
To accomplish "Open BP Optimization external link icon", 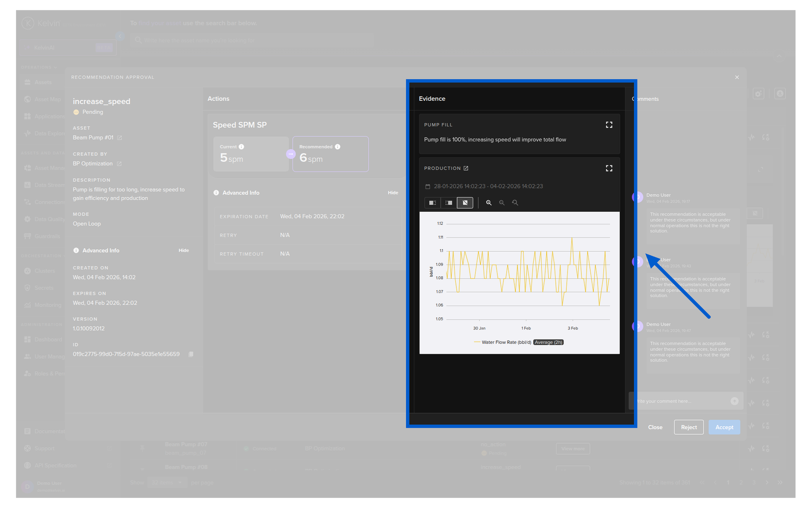I will (119, 164).
